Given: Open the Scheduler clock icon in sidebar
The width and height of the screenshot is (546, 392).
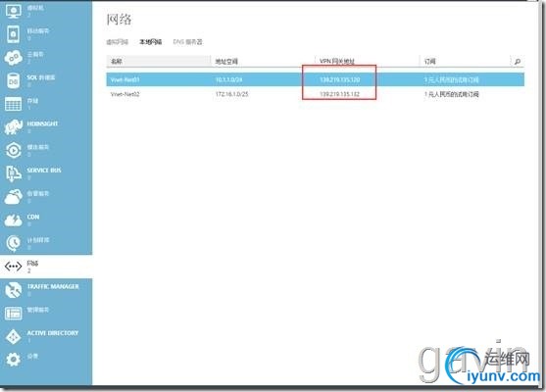Looking at the screenshot, I should click(x=13, y=243).
